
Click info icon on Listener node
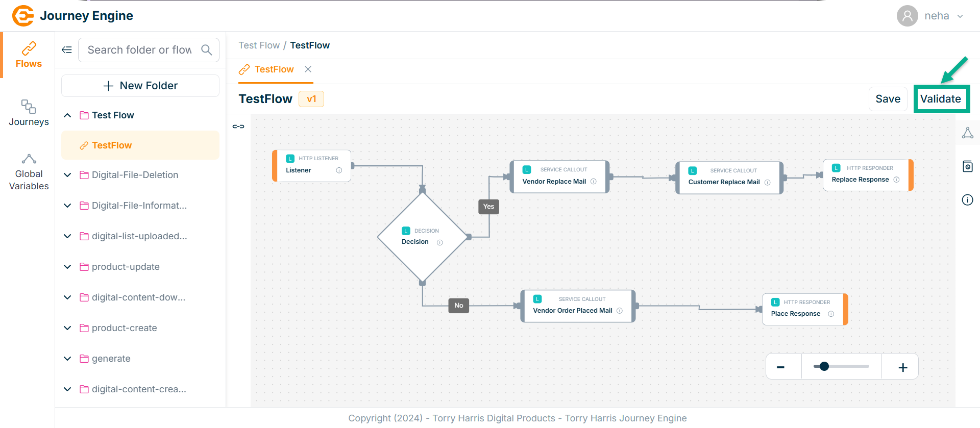pos(339,170)
